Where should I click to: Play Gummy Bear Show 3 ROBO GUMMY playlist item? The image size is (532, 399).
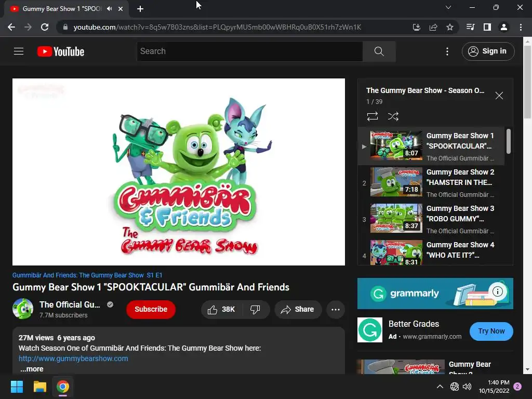431,219
